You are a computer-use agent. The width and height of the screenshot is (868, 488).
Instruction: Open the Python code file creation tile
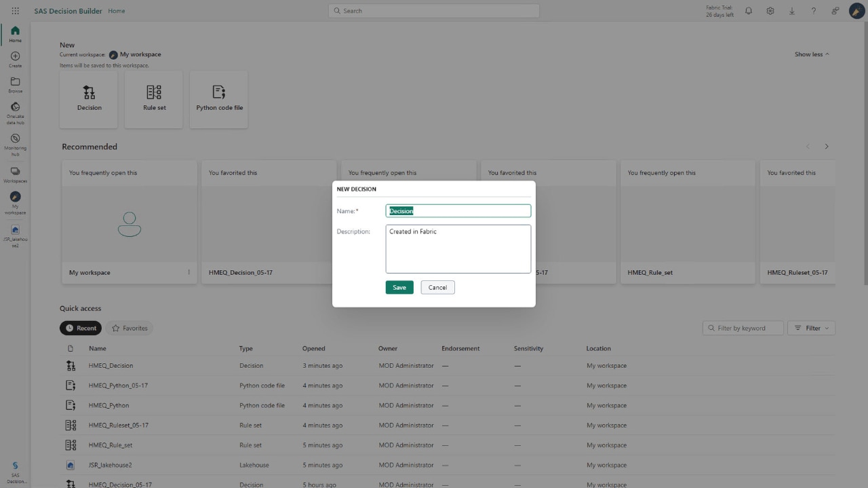tap(218, 98)
